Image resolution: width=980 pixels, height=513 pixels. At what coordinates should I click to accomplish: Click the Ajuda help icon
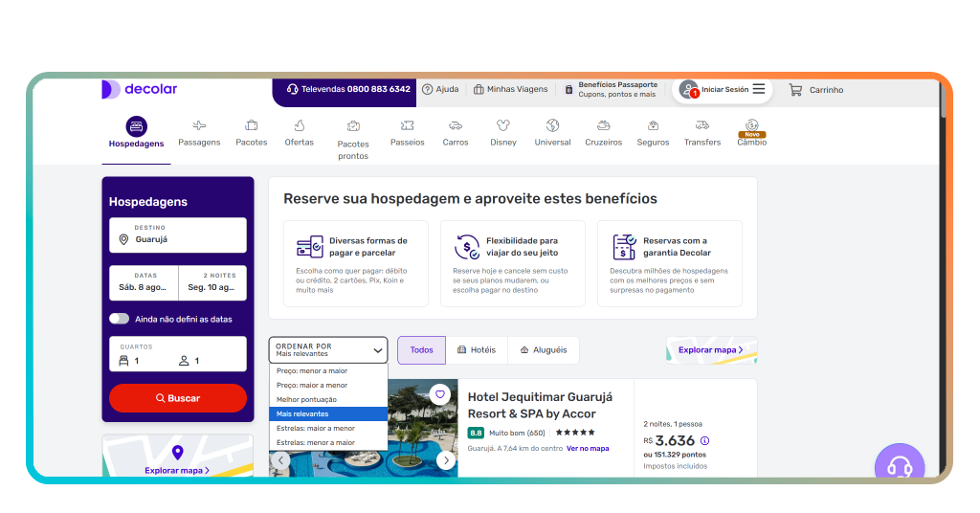tap(428, 89)
